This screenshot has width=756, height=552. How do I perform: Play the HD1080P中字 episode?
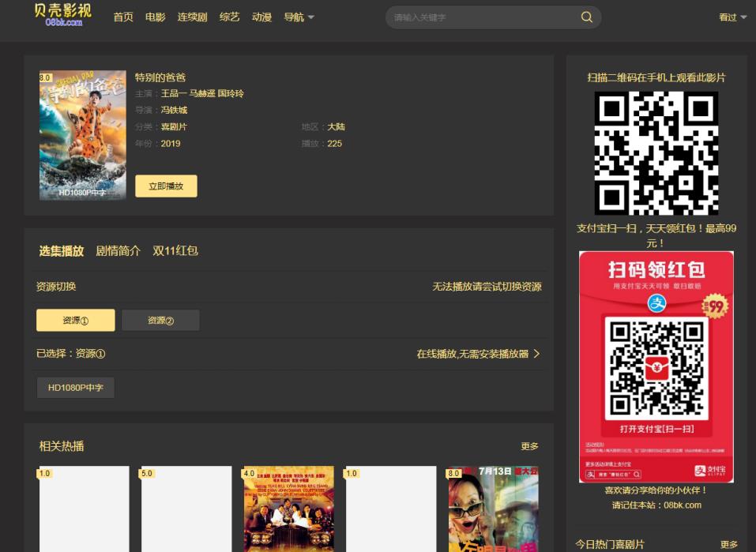pos(76,388)
